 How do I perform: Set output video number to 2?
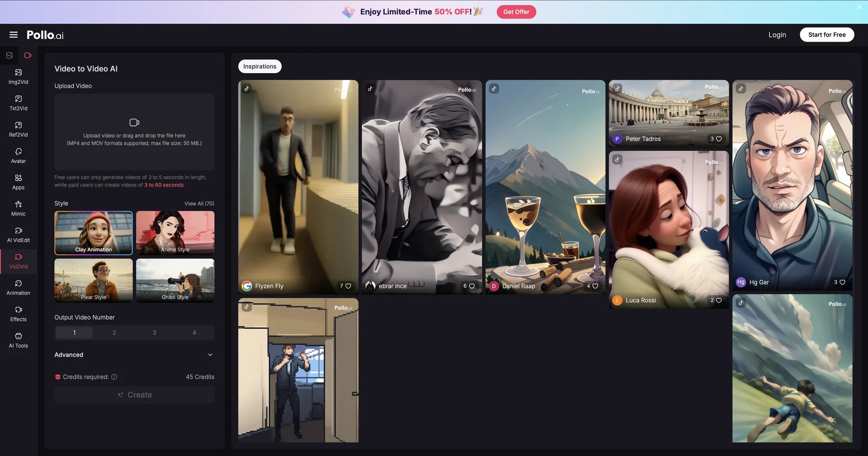tap(114, 333)
